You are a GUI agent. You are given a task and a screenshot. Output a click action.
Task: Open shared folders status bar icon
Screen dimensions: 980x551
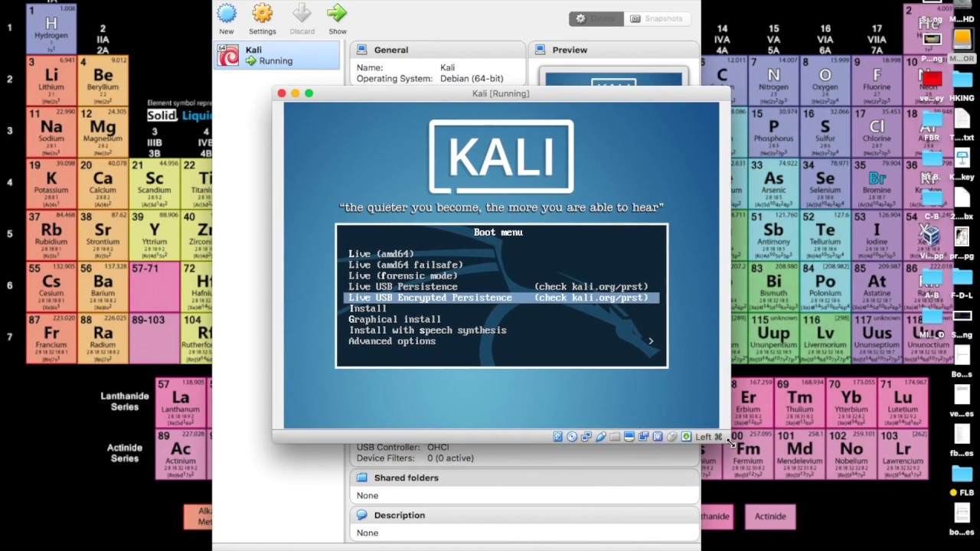point(615,436)
